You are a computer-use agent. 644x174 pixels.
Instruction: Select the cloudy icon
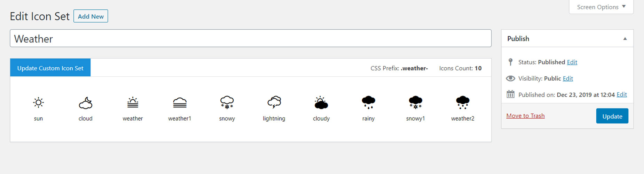coord(321,103)
